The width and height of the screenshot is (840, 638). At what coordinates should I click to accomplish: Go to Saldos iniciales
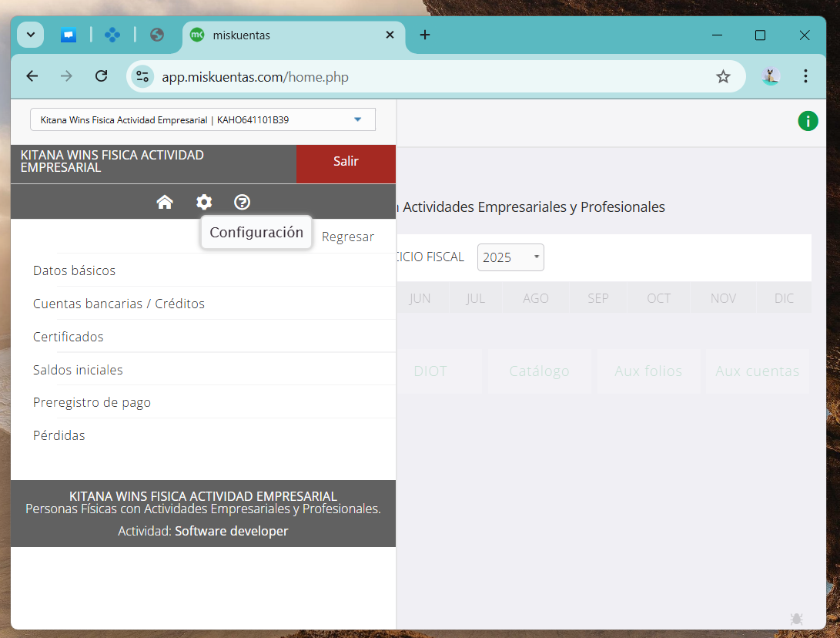click(78, 370)
